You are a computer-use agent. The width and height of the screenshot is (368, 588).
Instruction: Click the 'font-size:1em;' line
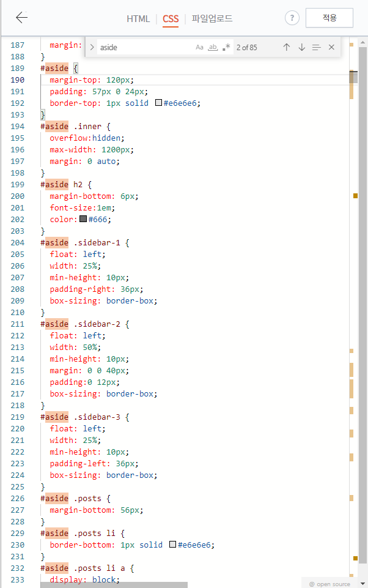pyautogui.click(x=83, y=208)
